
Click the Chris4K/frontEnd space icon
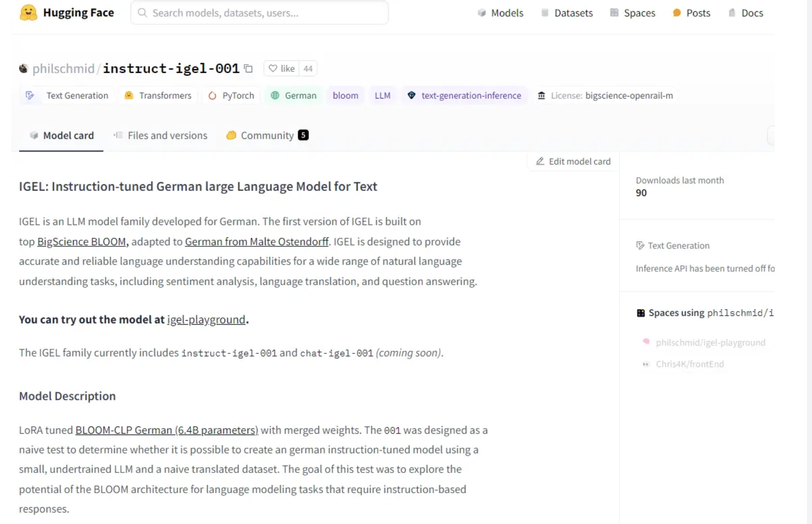pyautogui.click(x=646, y=364)
